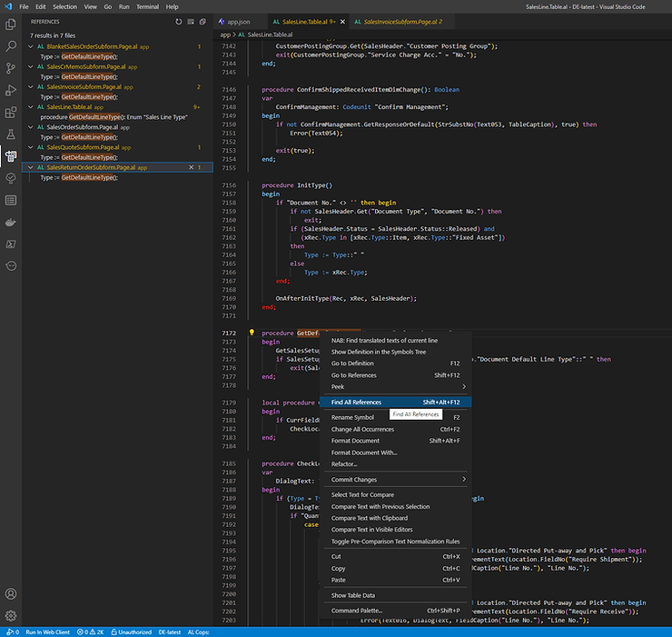Viewport: 672px width, 637px height.
Task: Collapse the BlanketSalesOrderSubform.Page.al results
Action: (x=30, y=45)
